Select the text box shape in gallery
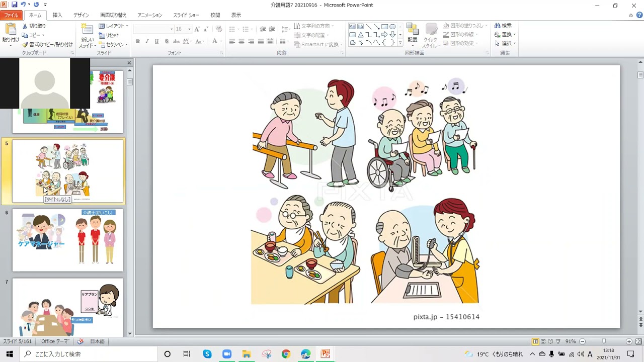This screenshot has height=362, width=644. point(353,27)
